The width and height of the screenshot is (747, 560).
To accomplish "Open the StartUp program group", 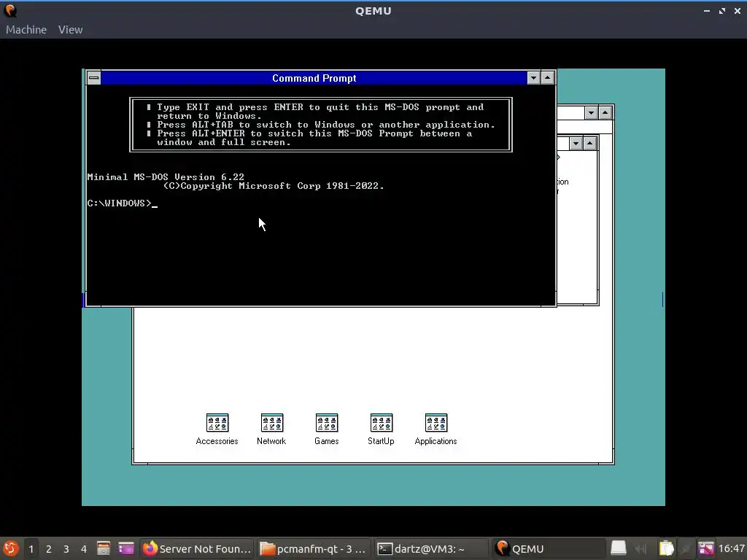I will [381, 429].
